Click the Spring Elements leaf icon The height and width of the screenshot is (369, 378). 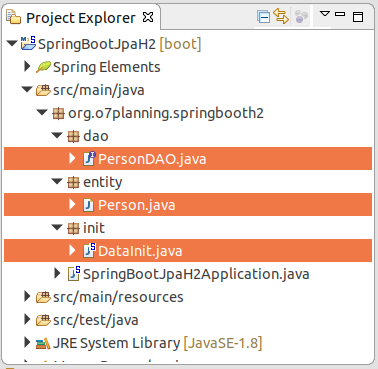[43, 67]
